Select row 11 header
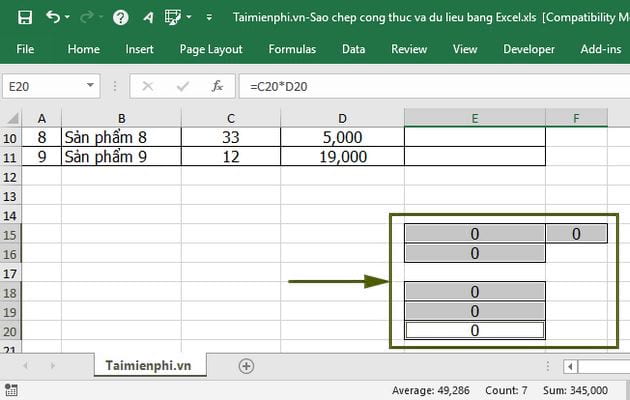Viewport: 630px width, 400px height. pyautogui.click(x=10, y=157)
